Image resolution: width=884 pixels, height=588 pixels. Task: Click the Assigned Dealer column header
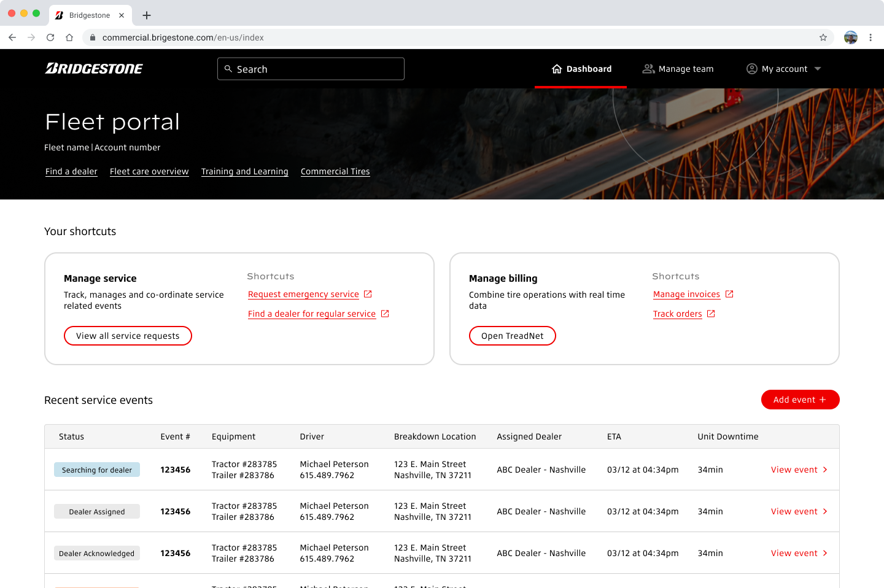pos(529,436)
